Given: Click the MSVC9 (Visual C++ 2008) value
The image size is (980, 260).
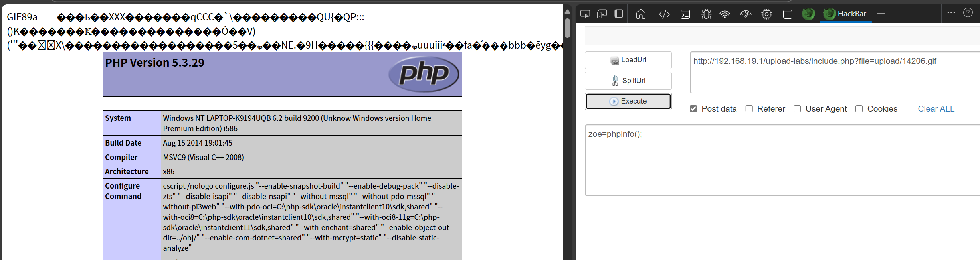Looking at the screenshot, I should point(203,157).
